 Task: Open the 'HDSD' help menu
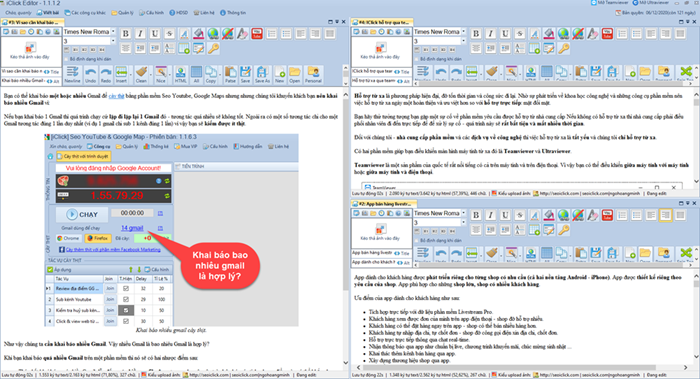click(x=179, y=12)
